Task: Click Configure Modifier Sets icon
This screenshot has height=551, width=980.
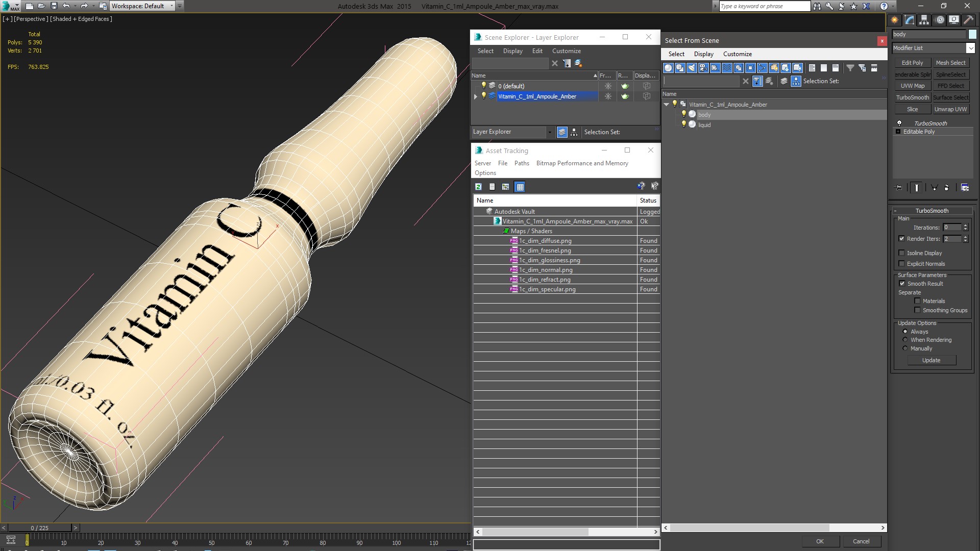Action: pos(965,188)
